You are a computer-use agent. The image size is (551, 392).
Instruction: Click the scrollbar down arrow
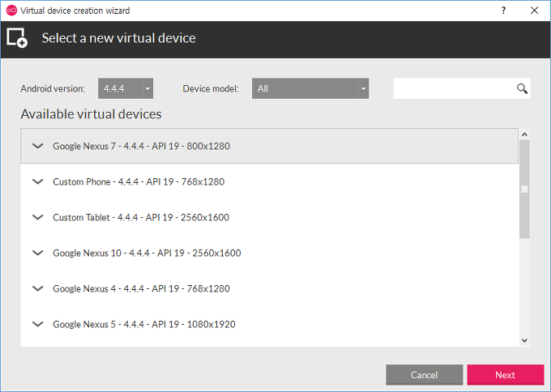524,340
